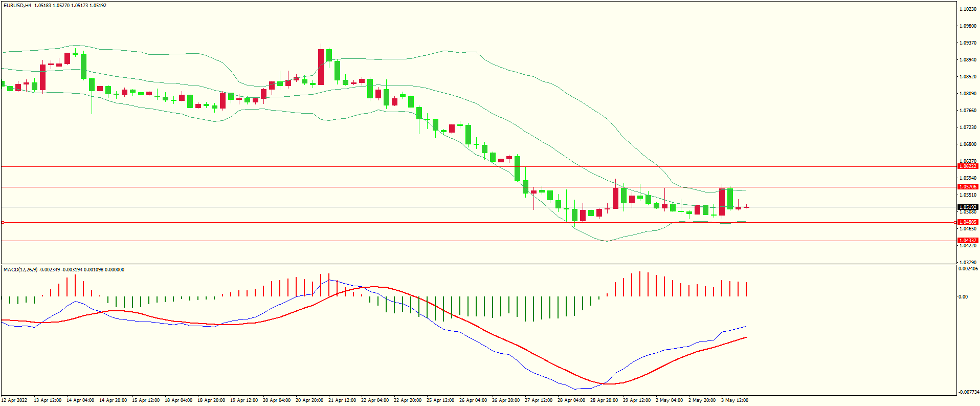Click the 22 Apr 20:00 time label
Screen dimensions: 980x406
[408, 400]
